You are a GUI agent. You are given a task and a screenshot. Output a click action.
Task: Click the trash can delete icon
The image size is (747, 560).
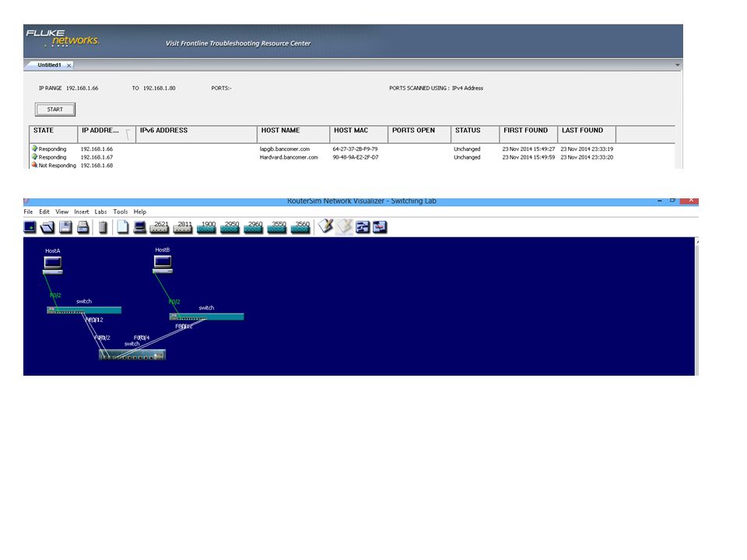pyautogui.click(x=103, y=227)
